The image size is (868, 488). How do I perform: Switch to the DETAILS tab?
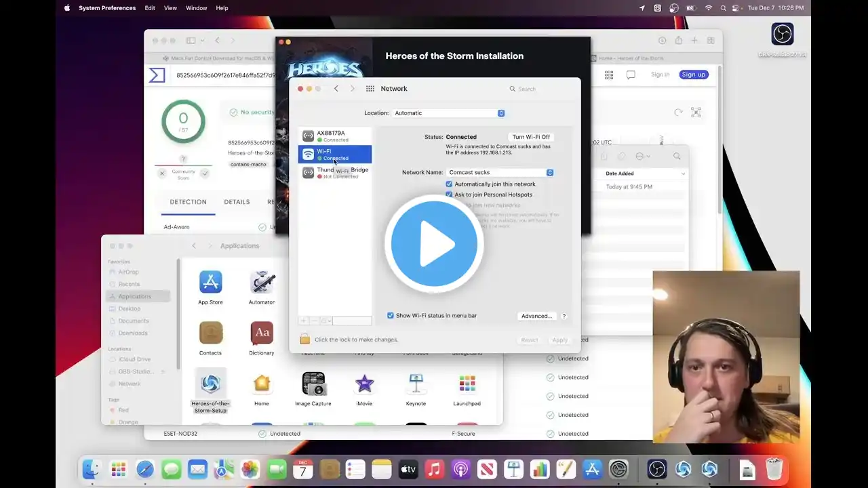(x=237, y=202)
